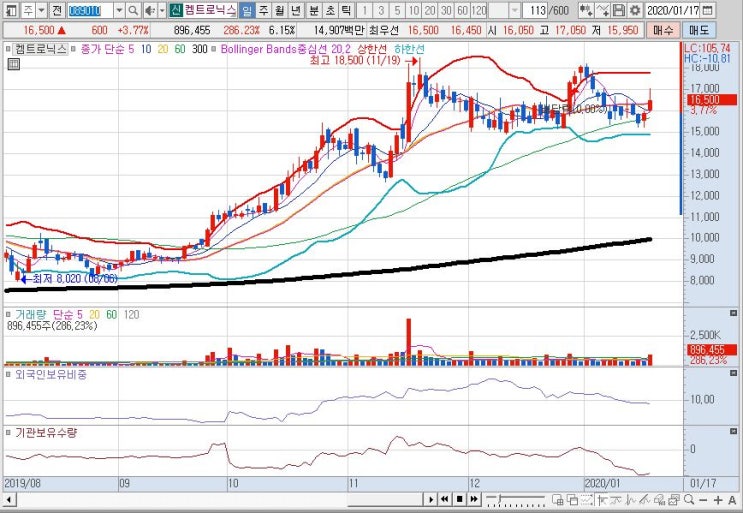Click the 매도 sell button
Screen dimensions: 743x513
(x=699, y=30)
